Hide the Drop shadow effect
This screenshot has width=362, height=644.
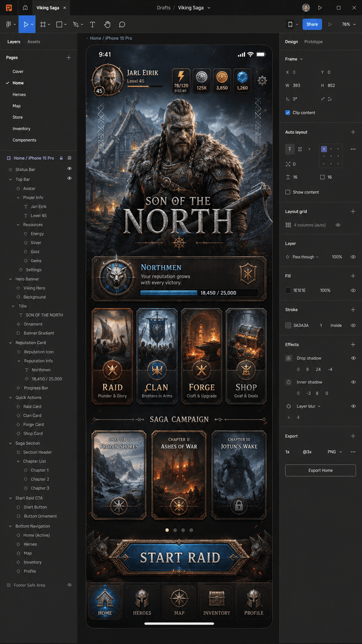tap(353, 358)
